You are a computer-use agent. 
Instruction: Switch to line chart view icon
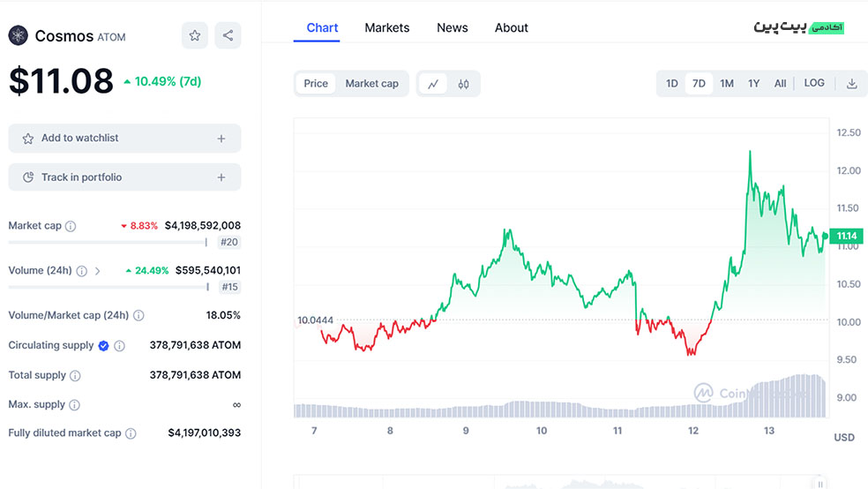(433, 84)
